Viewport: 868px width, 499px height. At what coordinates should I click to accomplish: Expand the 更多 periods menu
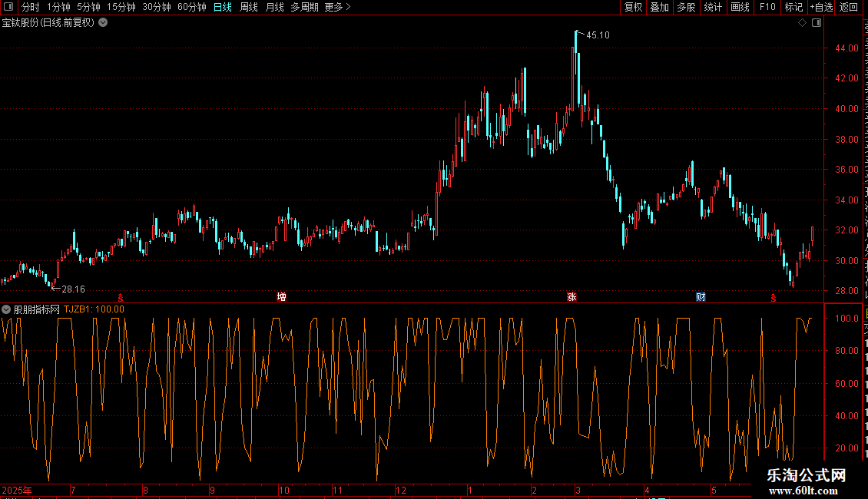[x=338, y=7]
